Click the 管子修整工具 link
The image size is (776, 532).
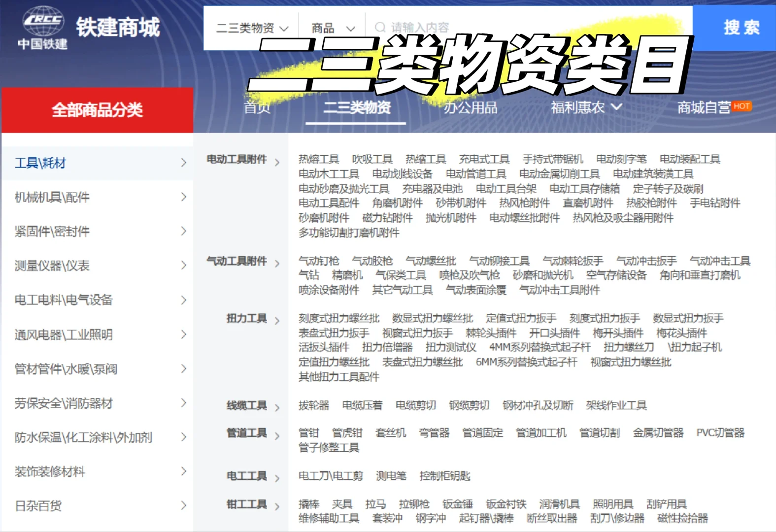329,448
